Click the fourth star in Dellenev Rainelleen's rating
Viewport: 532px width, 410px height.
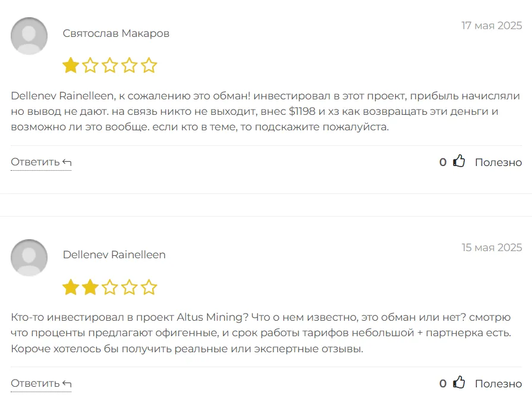coord(130,288)
